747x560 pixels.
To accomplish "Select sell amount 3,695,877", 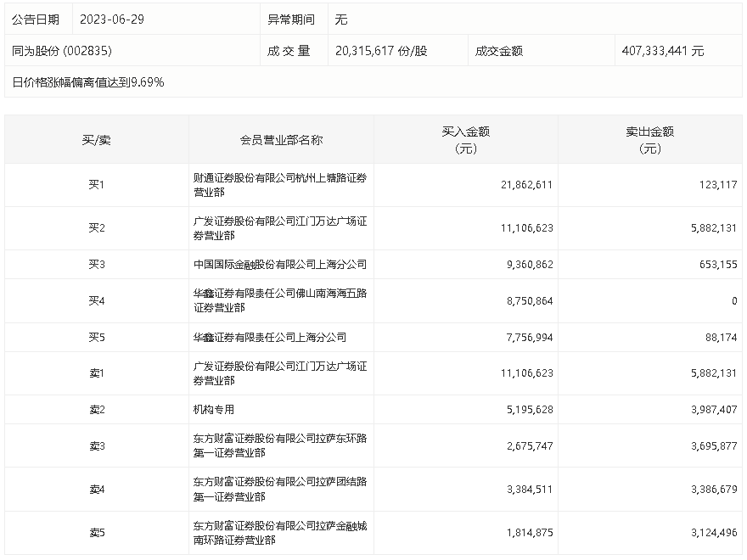I will coord(714,446).
